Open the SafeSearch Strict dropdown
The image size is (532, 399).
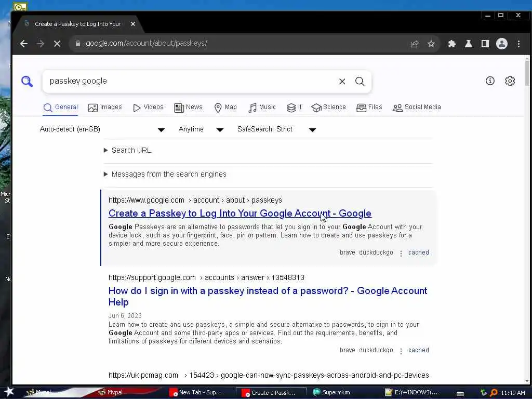coord(276,129)
